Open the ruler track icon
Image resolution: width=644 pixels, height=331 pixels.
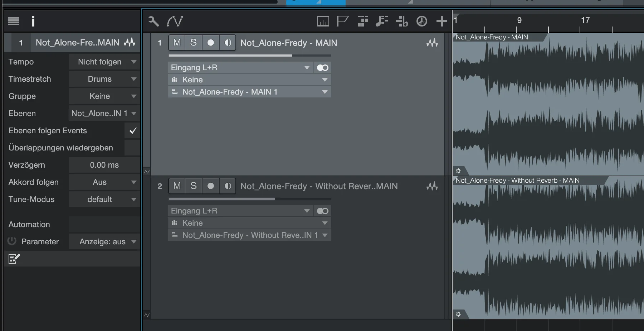(x=323, y=21)
